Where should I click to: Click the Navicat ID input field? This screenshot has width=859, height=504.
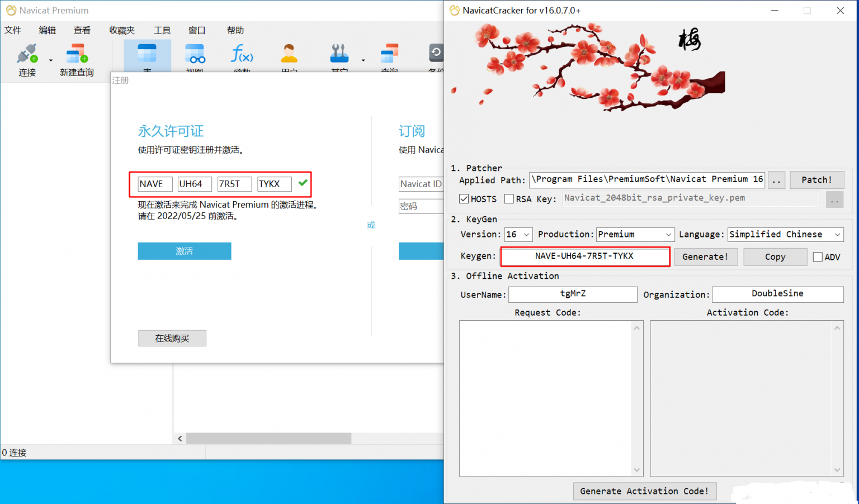tap(421, 184)
